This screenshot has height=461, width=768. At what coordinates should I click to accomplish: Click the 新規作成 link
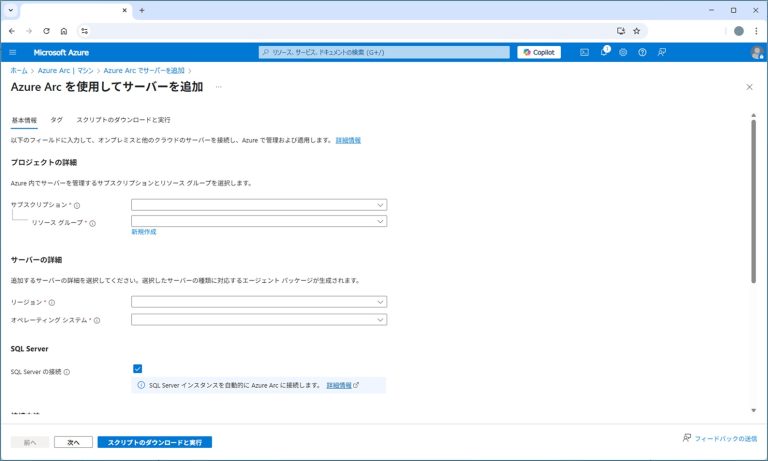pyautogui.click(x=143, y=232)
